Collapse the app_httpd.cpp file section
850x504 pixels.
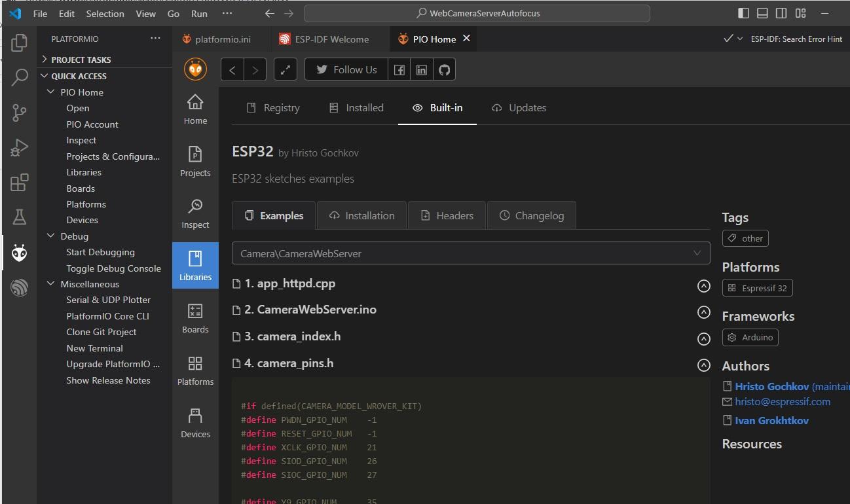(x=704, y=286)
